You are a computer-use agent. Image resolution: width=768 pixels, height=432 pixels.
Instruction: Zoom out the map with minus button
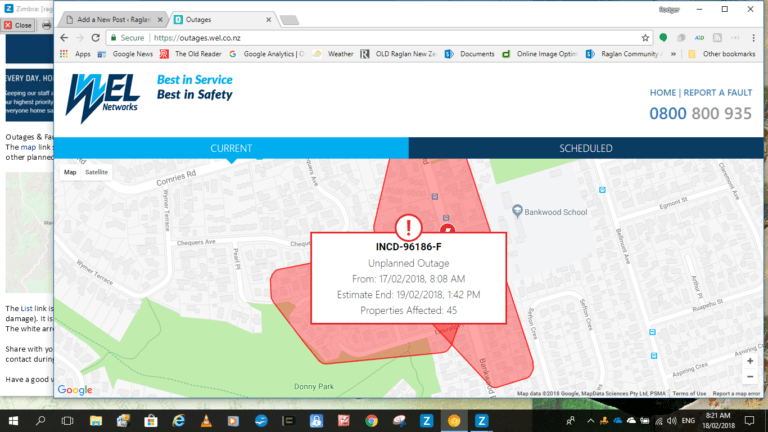pos(750,377)
